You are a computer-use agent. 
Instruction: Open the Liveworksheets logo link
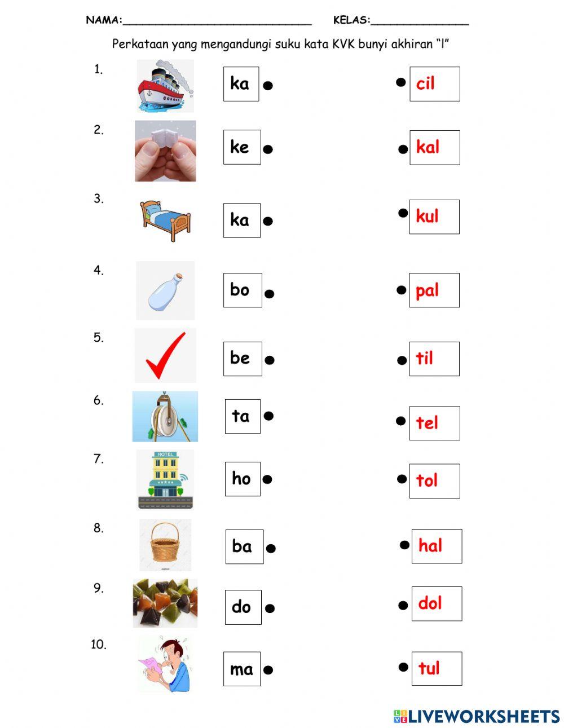[x=477, y=716]
